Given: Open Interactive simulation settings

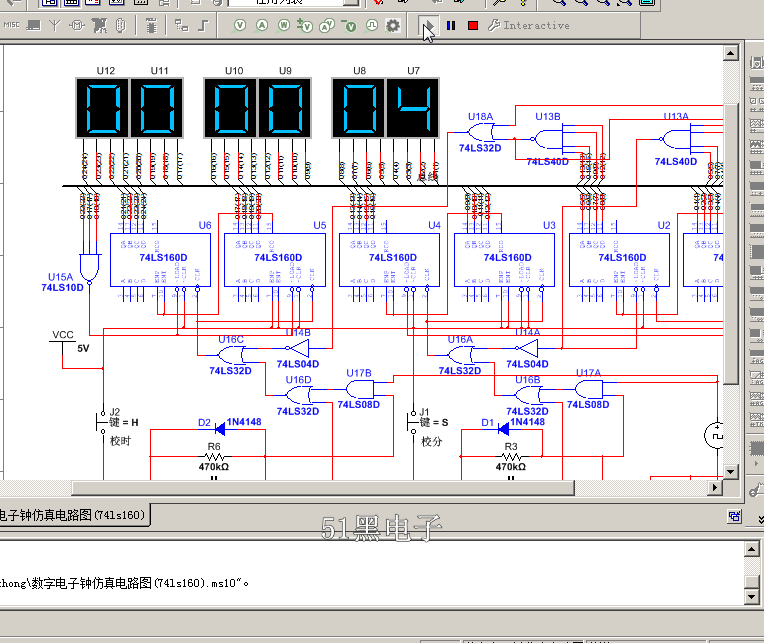Looking at the screenshot, I should point(529,25).
